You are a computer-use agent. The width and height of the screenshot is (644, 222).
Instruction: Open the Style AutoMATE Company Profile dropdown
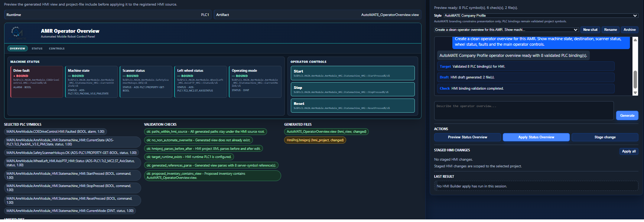click(x=541, y=16)
